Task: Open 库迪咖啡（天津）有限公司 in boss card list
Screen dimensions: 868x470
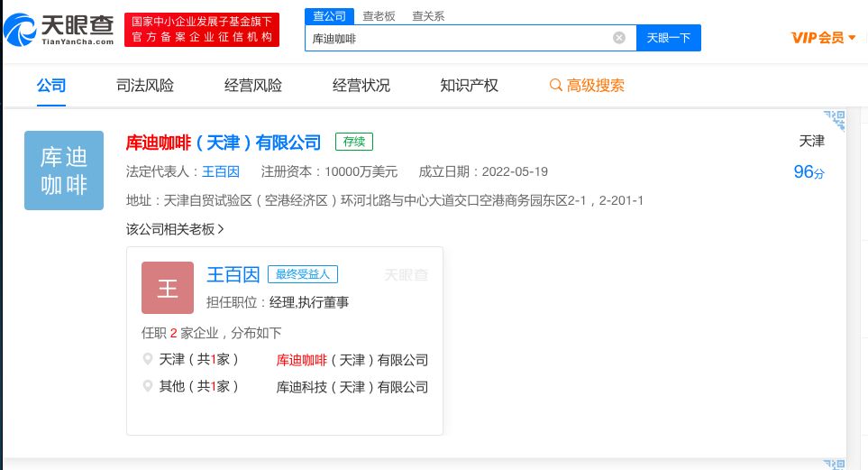Action: coord(352,360)
